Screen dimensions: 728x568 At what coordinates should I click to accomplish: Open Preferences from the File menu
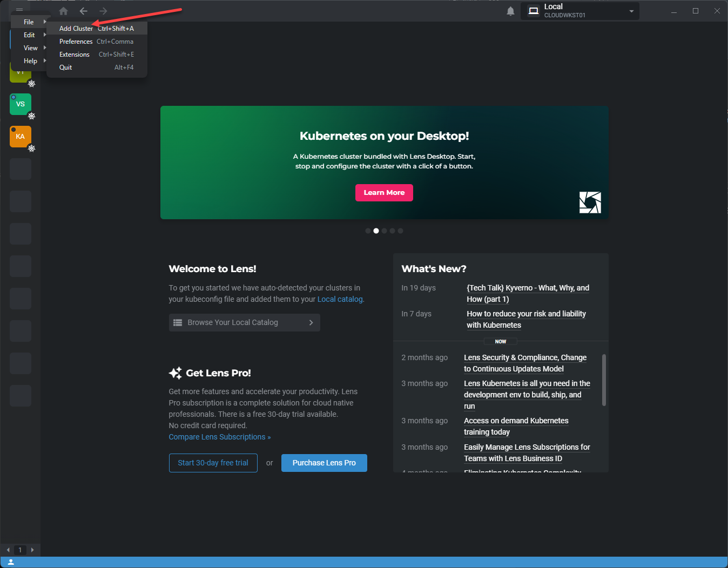click(97, 42)
